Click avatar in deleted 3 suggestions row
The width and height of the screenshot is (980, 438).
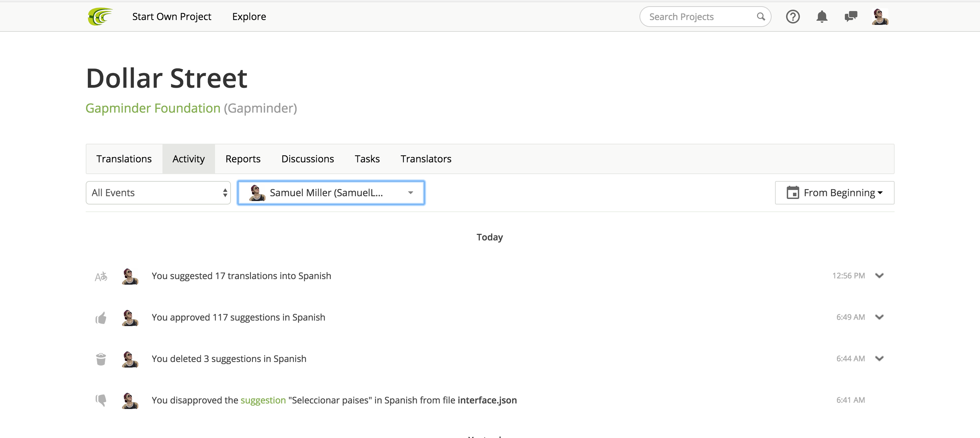click(130, 359)
